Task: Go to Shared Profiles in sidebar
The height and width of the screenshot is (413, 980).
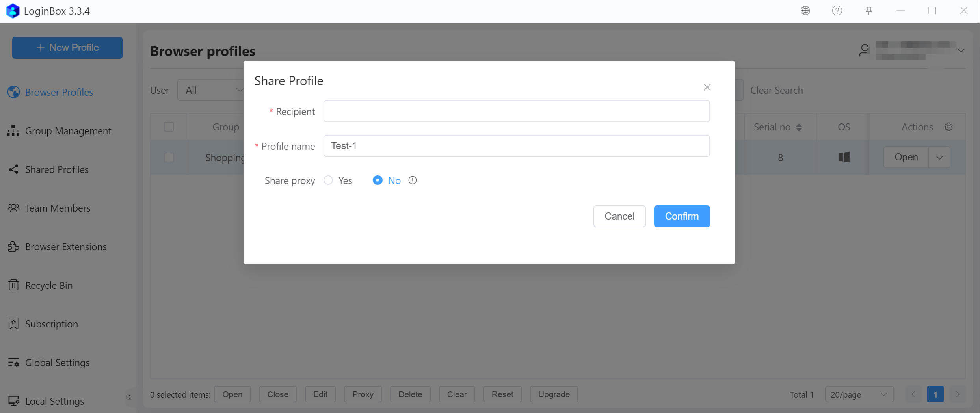Action: (56, 169)
